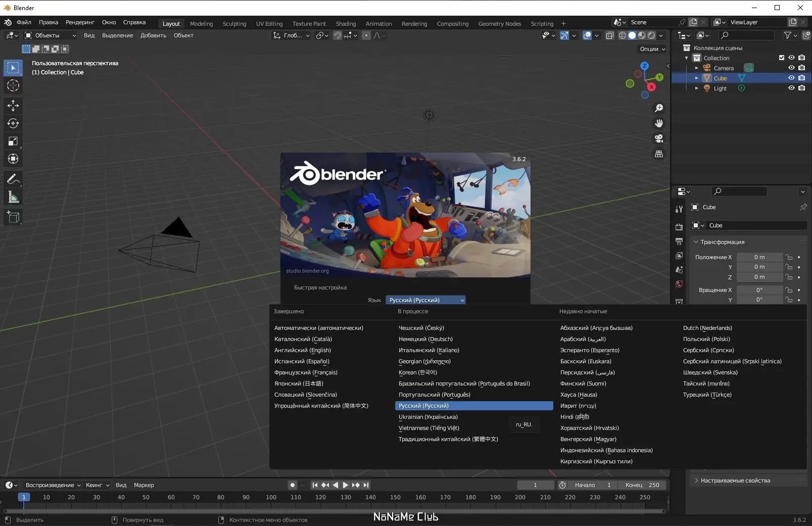The image size is (812, 526).
Task: Hide the Cube in the outliner
Action: 791,78
